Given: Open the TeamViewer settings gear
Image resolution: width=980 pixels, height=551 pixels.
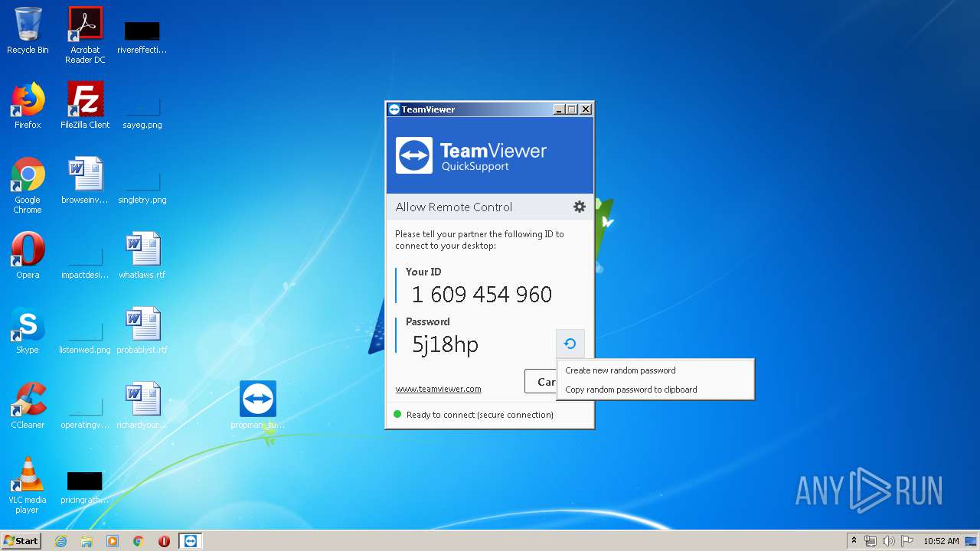Looking at the screenshot, I should tap(580, 207).
